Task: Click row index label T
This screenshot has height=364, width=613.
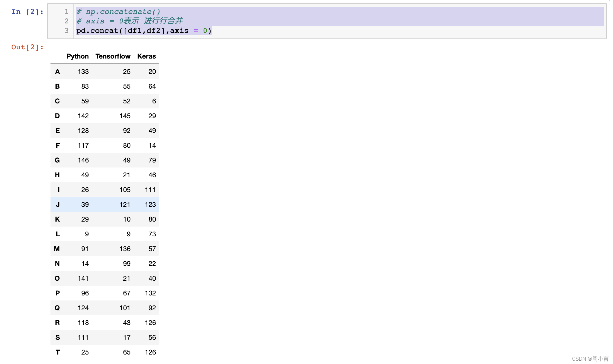Action: click(x=58, y=352)
